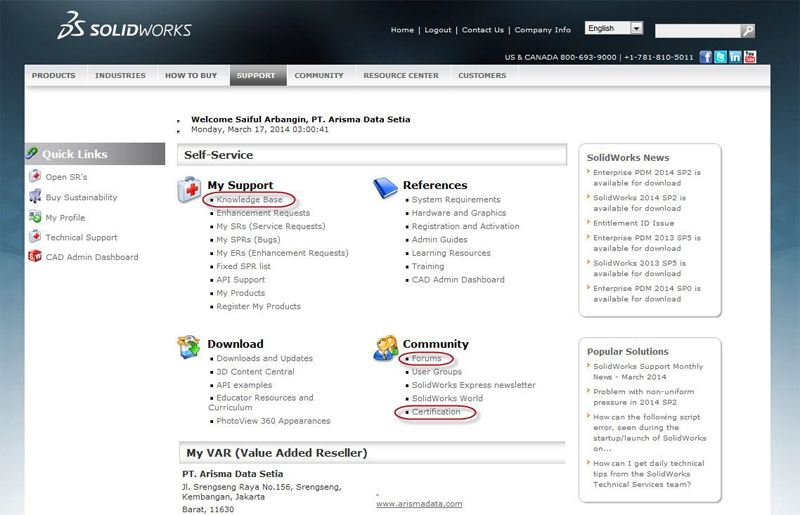
Task: Open My SPRs (Bugs) link
Action: pos(248,239)
